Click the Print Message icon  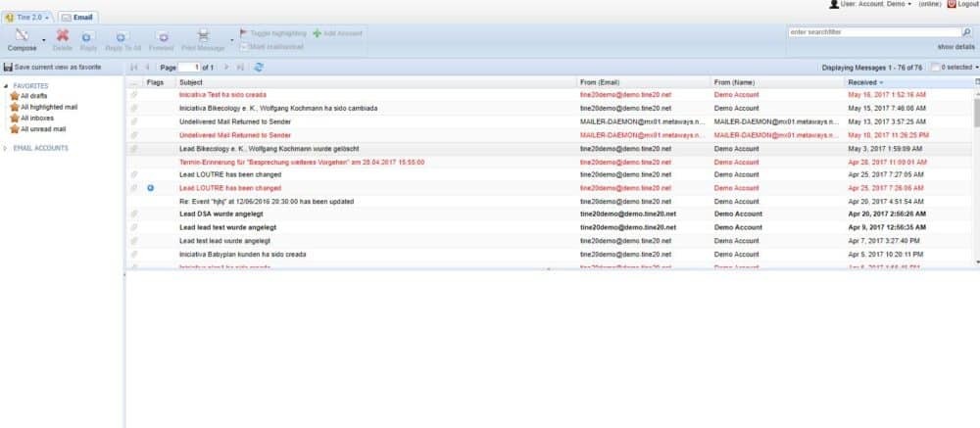[x=203, y=36]
